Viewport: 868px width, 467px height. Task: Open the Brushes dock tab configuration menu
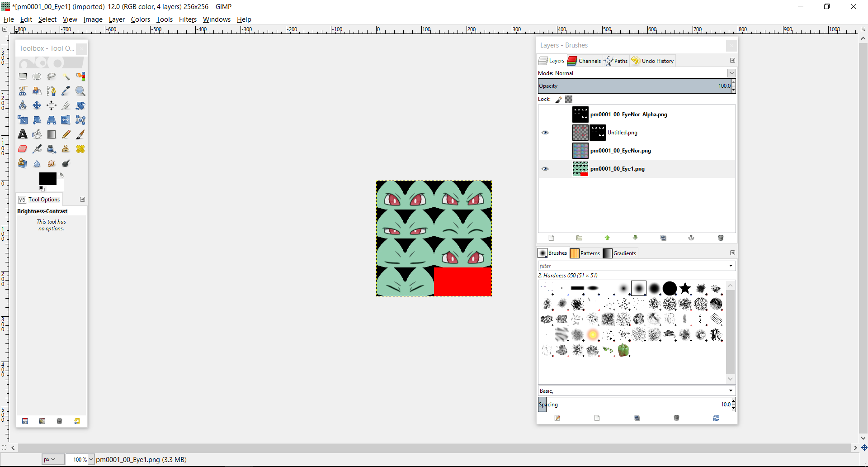point(732,253)
